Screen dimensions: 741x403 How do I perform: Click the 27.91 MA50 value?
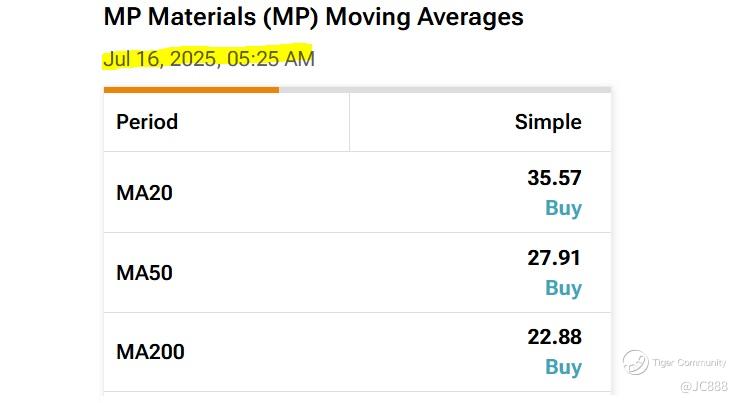point(554,258)
